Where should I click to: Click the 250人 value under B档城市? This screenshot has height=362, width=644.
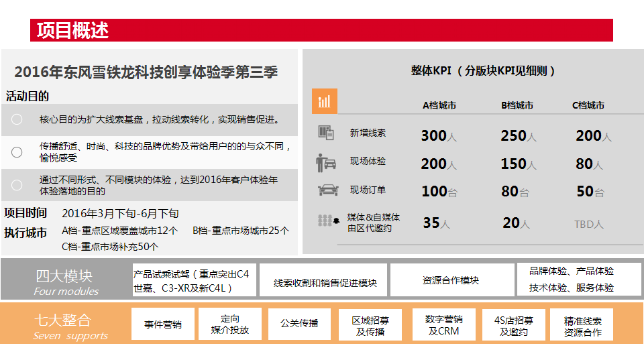(519, 135)
